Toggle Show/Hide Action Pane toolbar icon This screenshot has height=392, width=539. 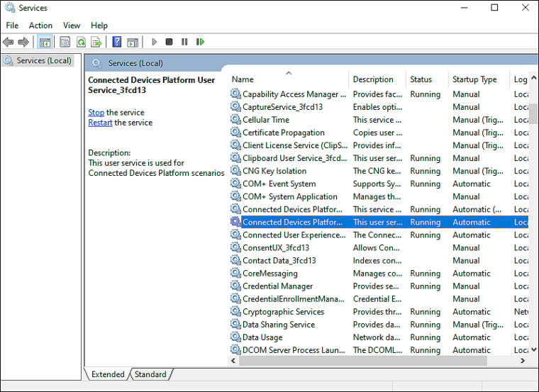tap(133, 43)
